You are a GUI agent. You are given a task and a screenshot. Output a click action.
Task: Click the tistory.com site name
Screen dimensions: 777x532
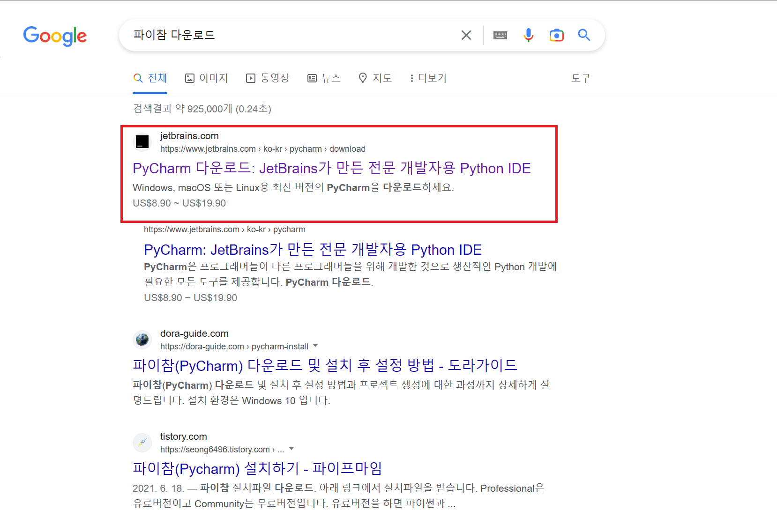184,436
